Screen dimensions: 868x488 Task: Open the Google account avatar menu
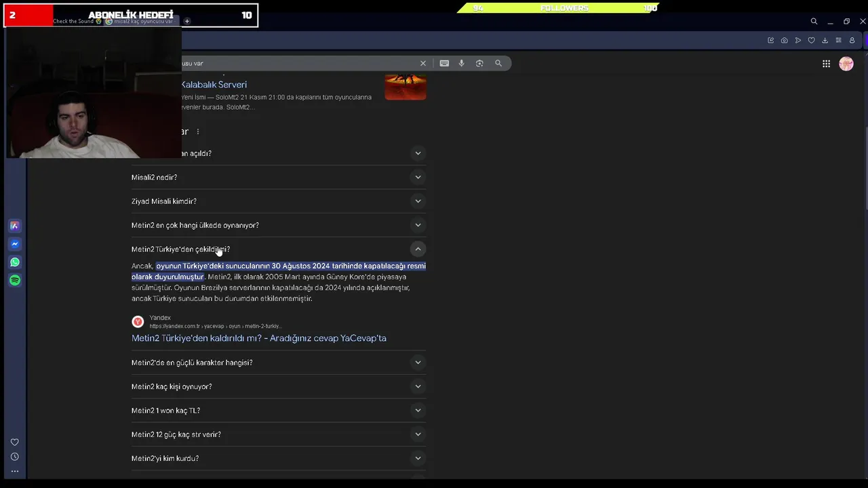[846, 64]
